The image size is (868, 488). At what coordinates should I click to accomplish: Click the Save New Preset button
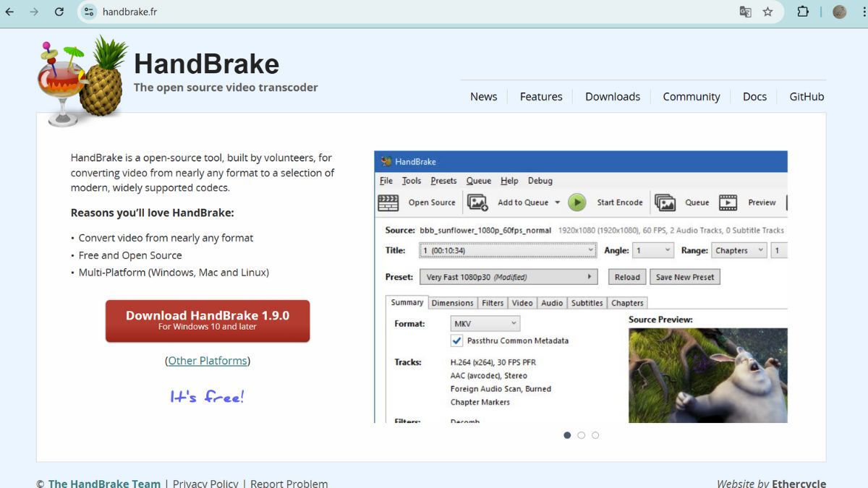click(685, 277)
